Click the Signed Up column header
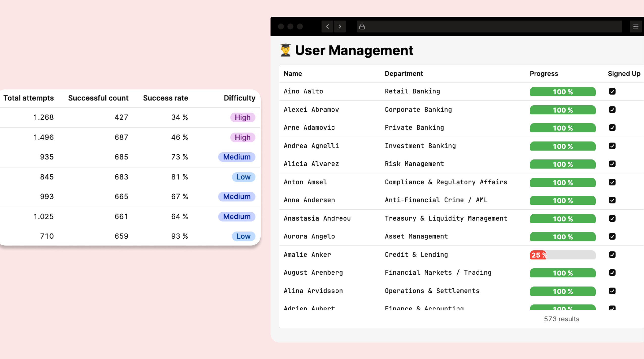644x359 pixels. (623, 73)
